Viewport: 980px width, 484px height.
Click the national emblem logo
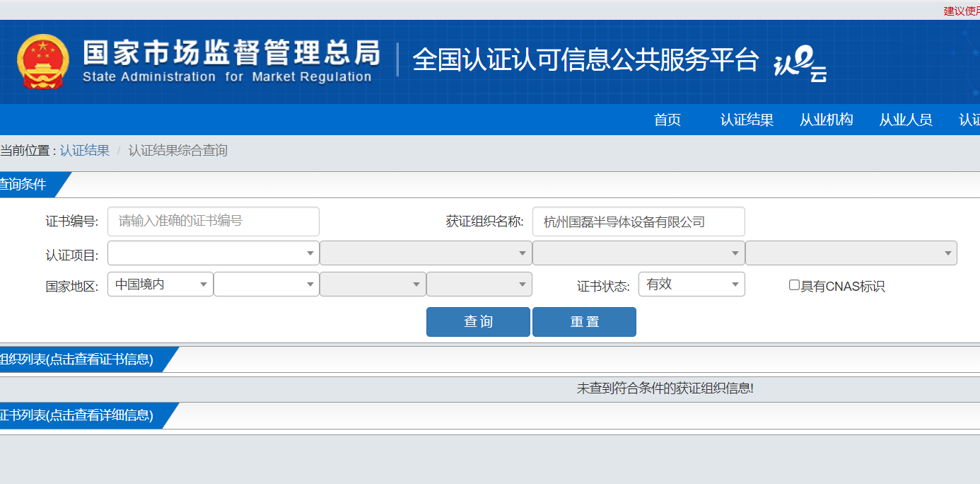pos(43,62)
